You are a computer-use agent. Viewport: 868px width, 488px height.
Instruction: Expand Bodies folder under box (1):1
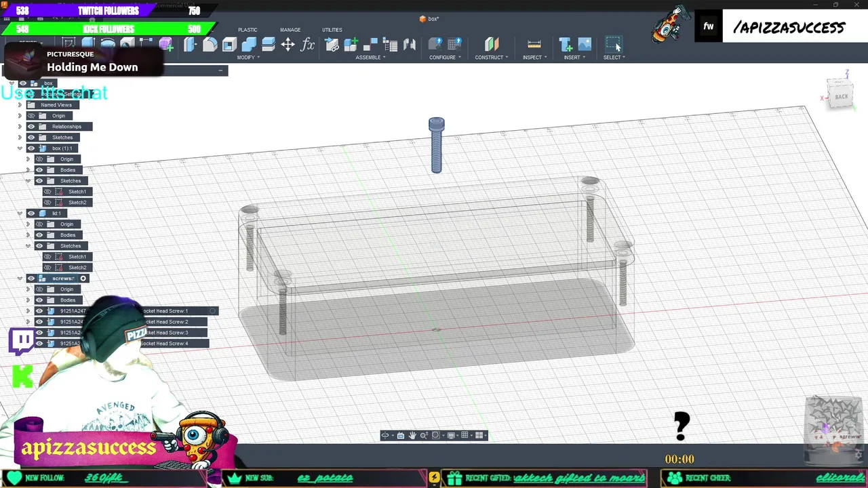28,170
